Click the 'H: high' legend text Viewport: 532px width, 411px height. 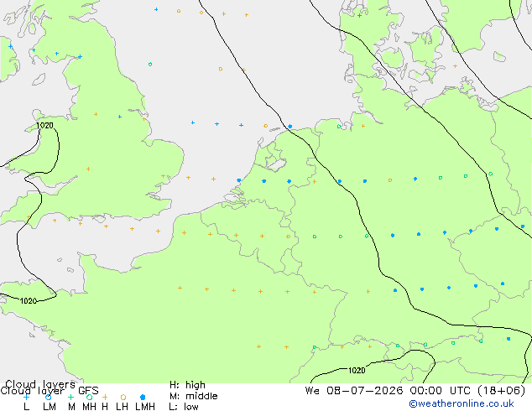coord(187,385)
